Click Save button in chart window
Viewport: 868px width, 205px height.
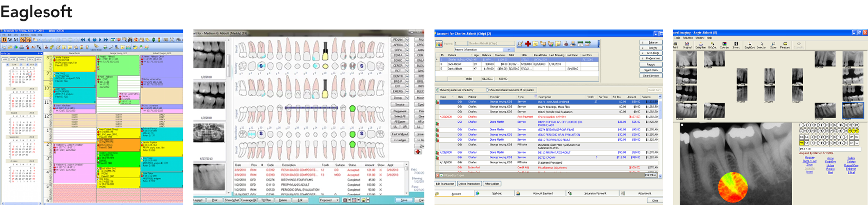coord(404,200)
